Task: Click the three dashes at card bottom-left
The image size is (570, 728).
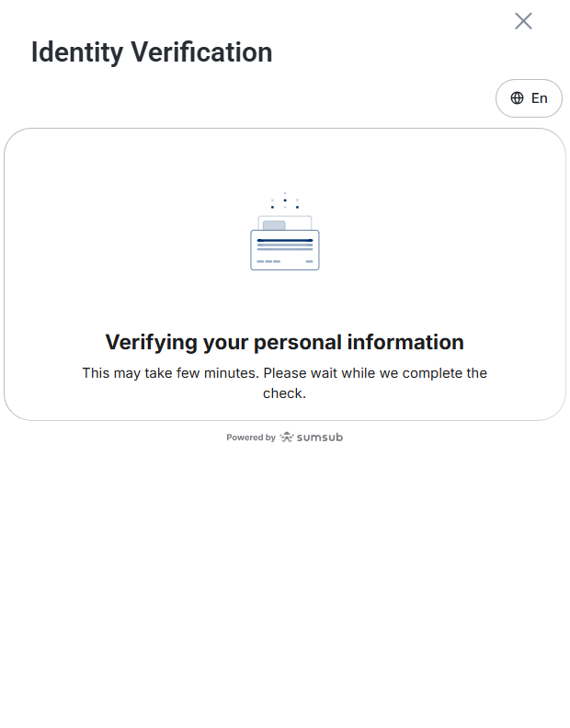Action: [268, 261]
